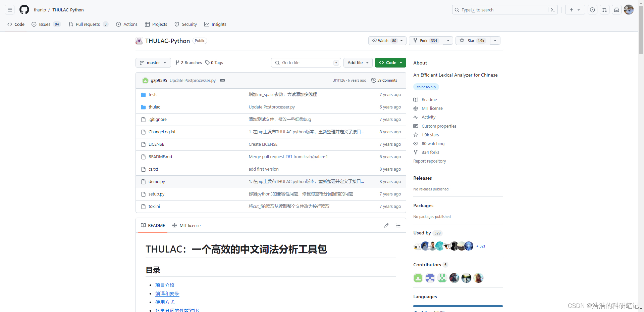Open the star lists dropdown arrow

495,41
